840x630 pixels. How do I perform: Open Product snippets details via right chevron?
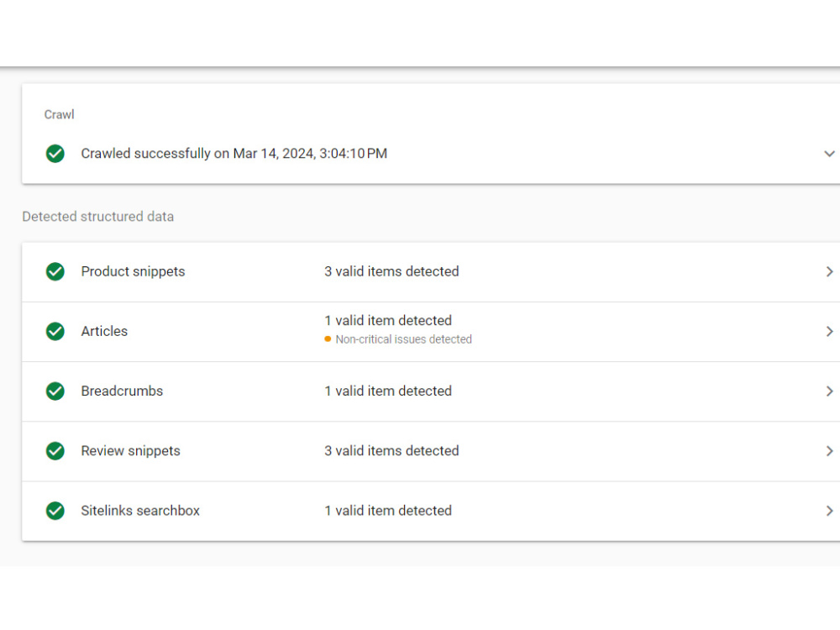[x=829, y=271]
